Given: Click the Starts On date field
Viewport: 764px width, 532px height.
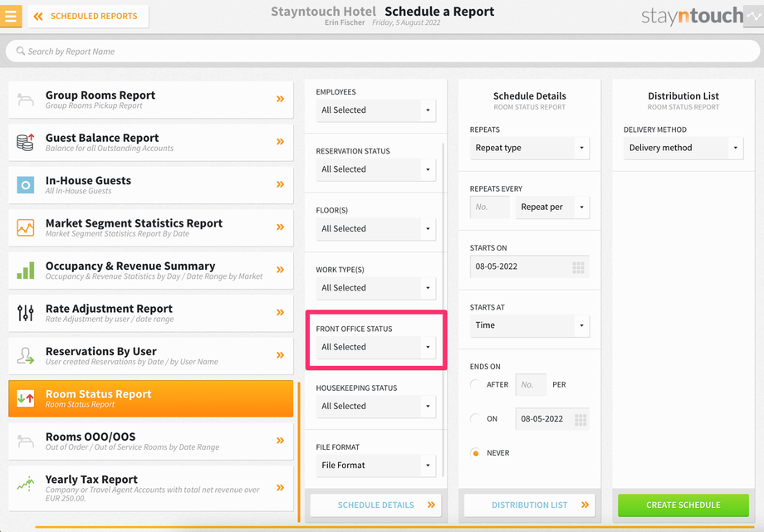Looking at the screenshot, I should (530, 267).
